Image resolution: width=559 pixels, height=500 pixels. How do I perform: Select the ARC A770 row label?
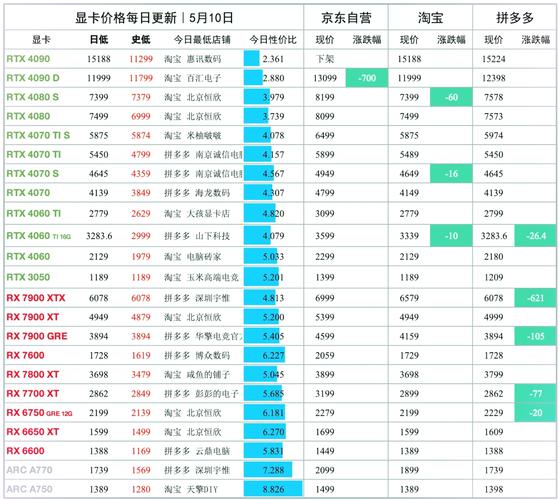[29, 470]
